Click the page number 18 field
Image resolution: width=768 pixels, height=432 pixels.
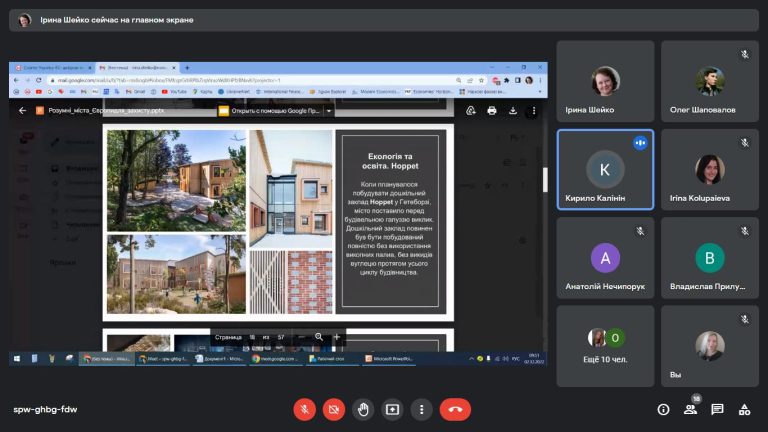tap(252, 337)
